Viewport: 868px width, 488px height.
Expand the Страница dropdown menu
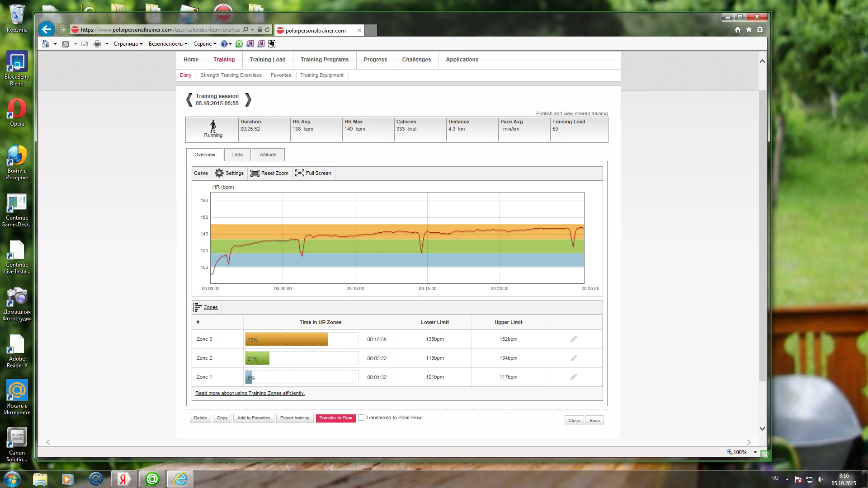click(128, 44)
